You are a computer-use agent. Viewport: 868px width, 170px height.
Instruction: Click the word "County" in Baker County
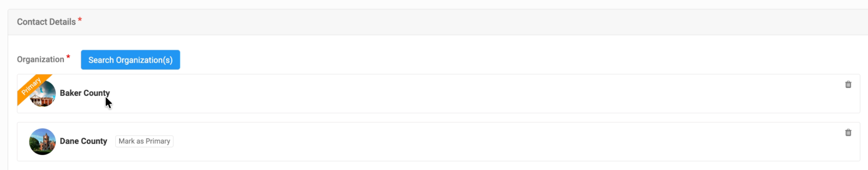(97, 93)
